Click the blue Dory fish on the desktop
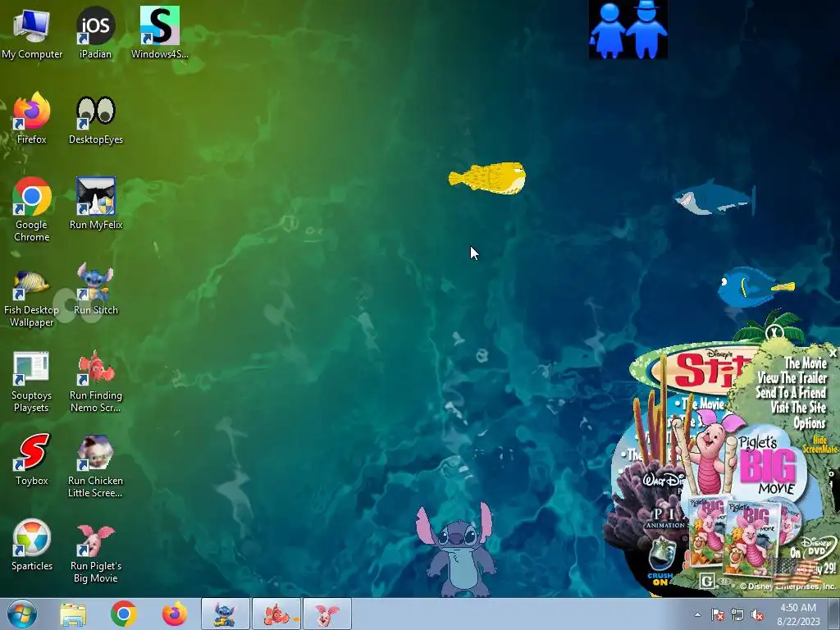 coord(756,287)
